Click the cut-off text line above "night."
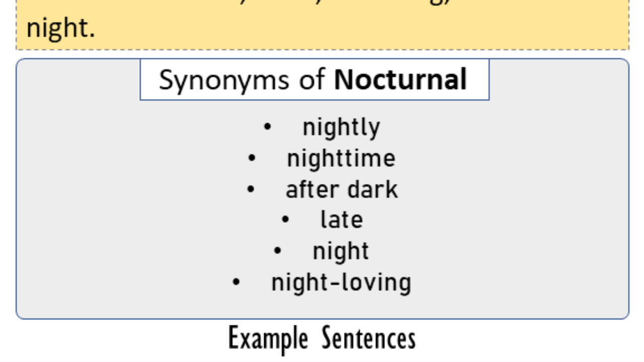Image resolution: width=644 pixels, height=362 pixels. [322, 4]
